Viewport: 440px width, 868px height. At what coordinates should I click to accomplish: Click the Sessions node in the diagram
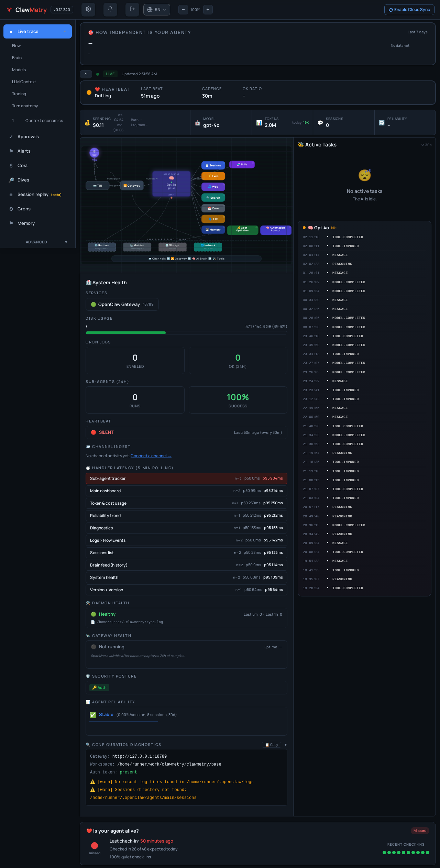click(x=213, y=165)
